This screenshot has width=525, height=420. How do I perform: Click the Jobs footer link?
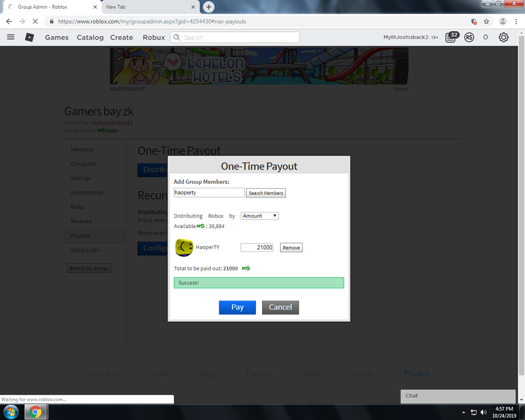[160, 374]
